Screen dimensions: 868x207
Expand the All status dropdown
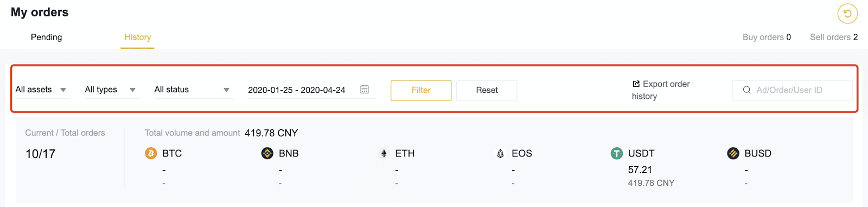tap(193, 90)
